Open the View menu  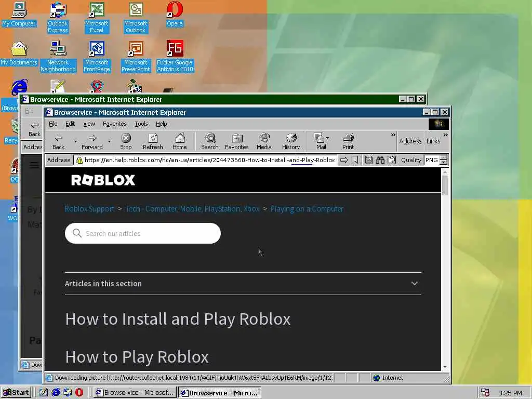click(x=89, y=124)
